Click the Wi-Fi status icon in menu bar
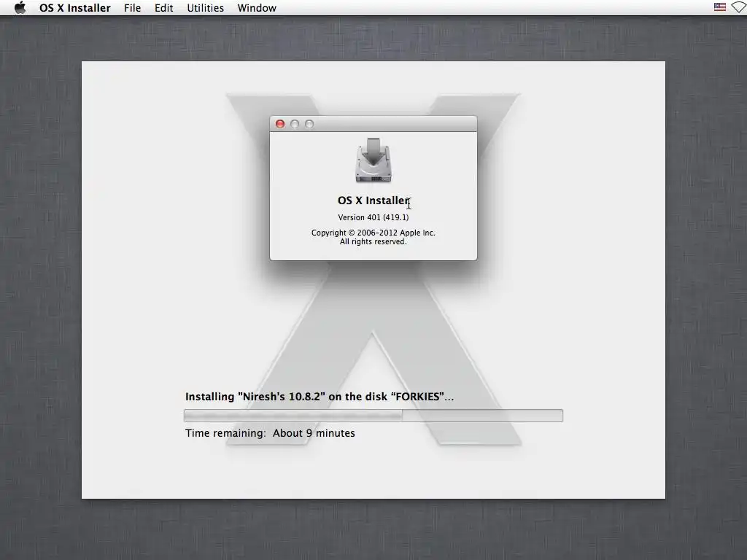This screenshot has height=560, width=747. pyautogui.click(x=739, y=7)
